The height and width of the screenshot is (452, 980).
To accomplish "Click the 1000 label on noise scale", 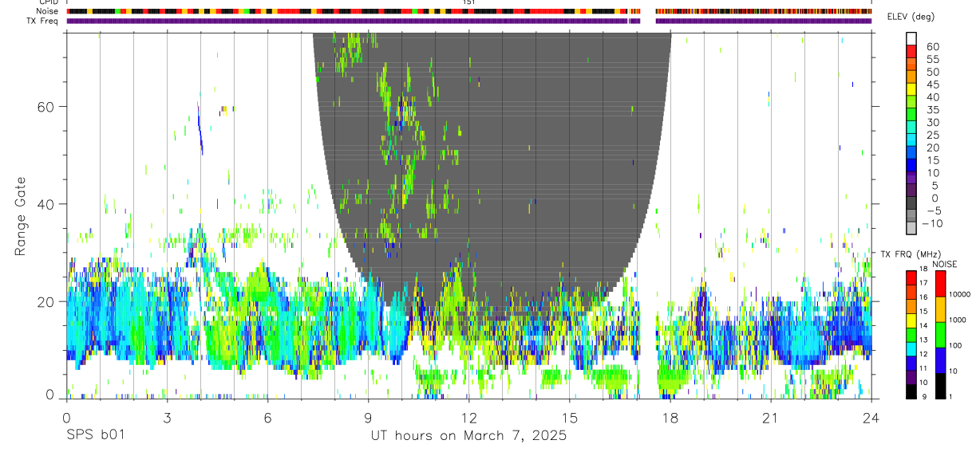I will click(956, 320).
